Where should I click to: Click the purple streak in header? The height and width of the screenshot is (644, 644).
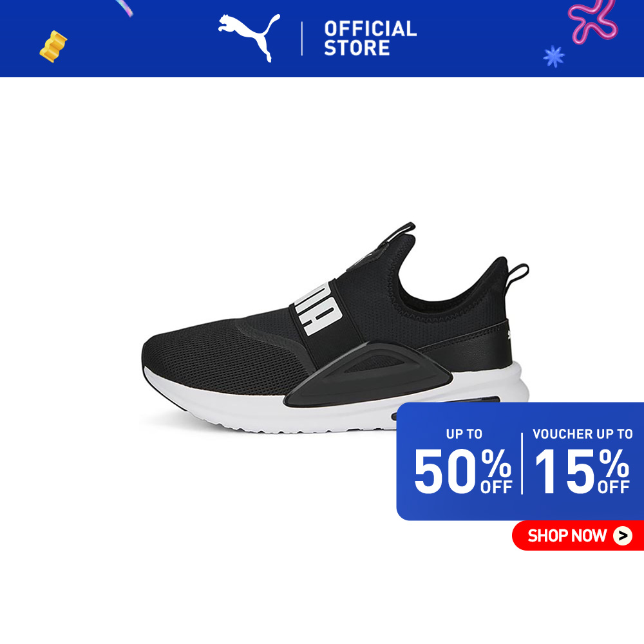124,8
